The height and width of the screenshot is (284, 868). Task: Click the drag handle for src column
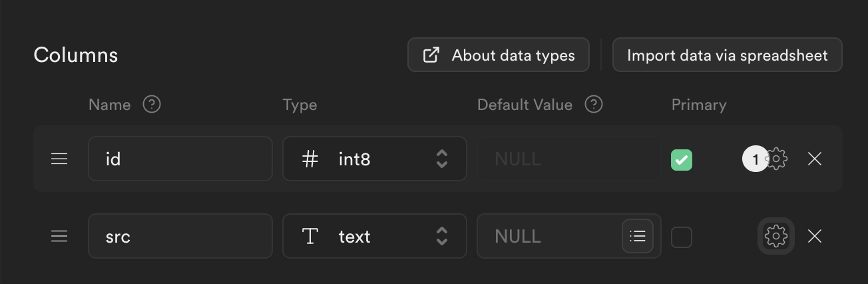coord(59,236)
